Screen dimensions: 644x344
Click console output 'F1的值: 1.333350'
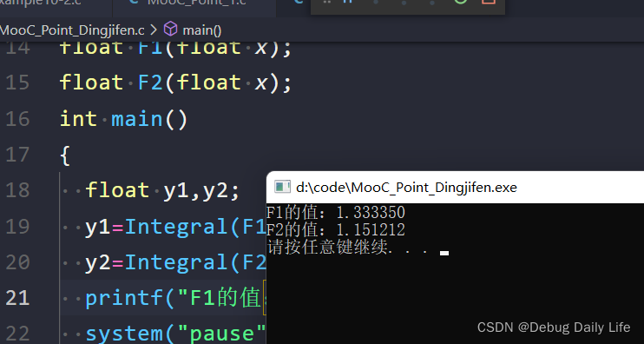click(336, 213)
